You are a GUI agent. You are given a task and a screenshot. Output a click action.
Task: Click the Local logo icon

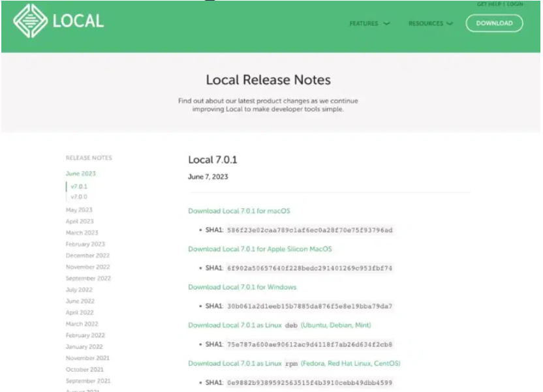[x=30, y=21]
